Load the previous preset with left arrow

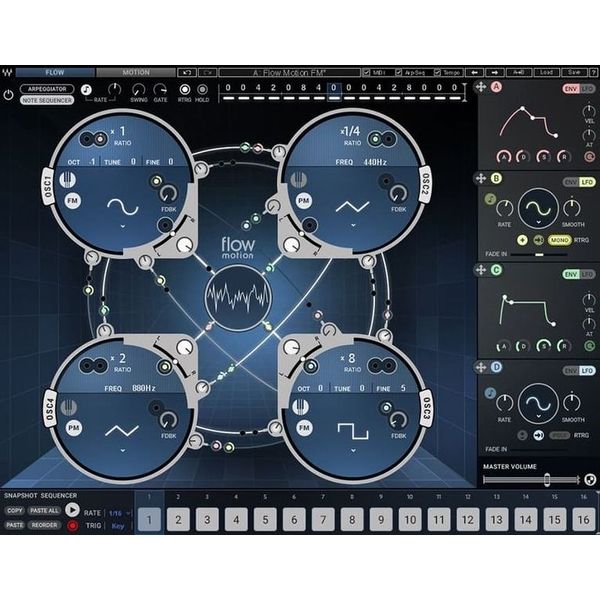(475, 72)
